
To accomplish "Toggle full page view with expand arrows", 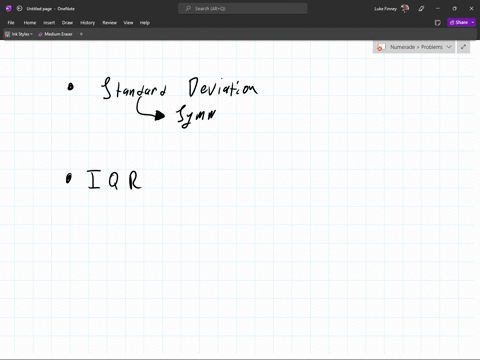I will 464,47.
